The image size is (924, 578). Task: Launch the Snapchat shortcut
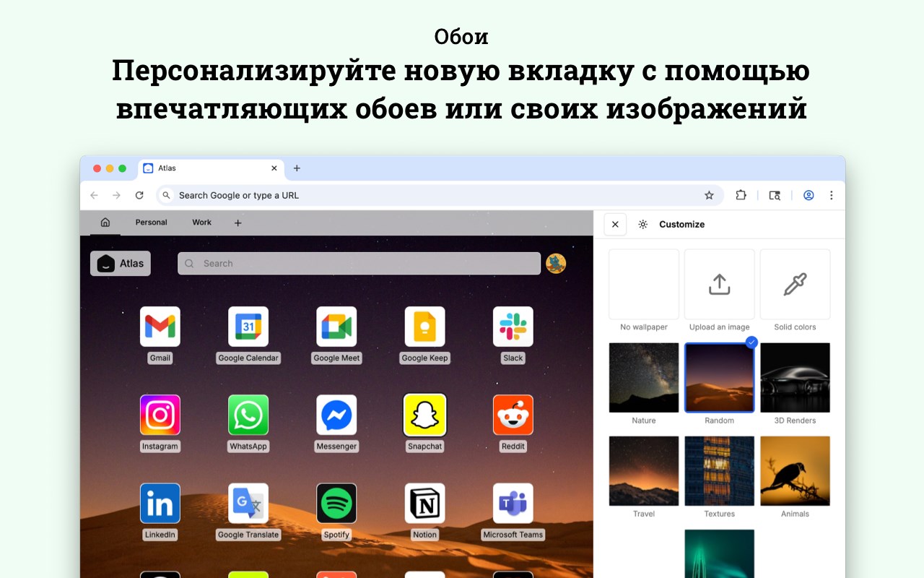click(x=425, y=415)
